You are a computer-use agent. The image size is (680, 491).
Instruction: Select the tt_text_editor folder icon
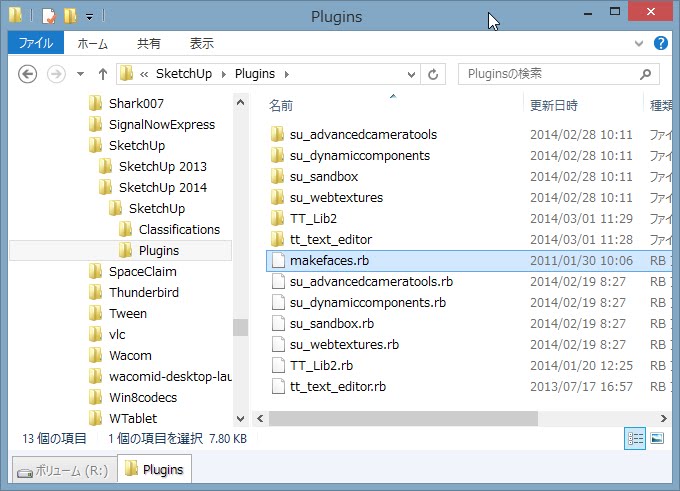click(278, 239)
